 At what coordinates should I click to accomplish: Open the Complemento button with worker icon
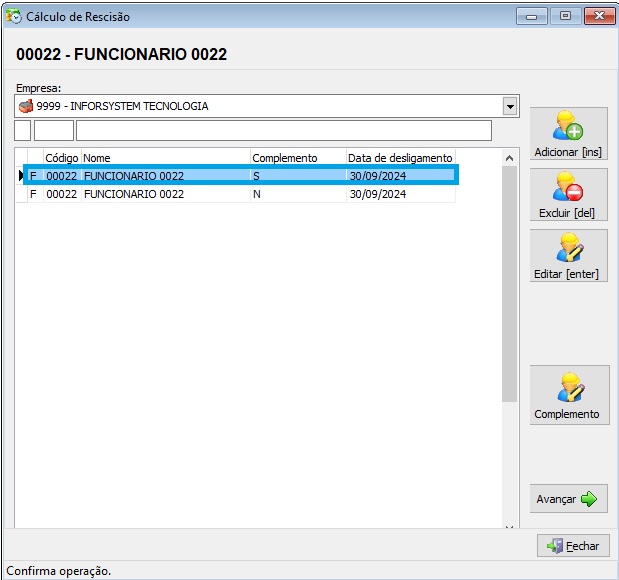tap(569, 395)
